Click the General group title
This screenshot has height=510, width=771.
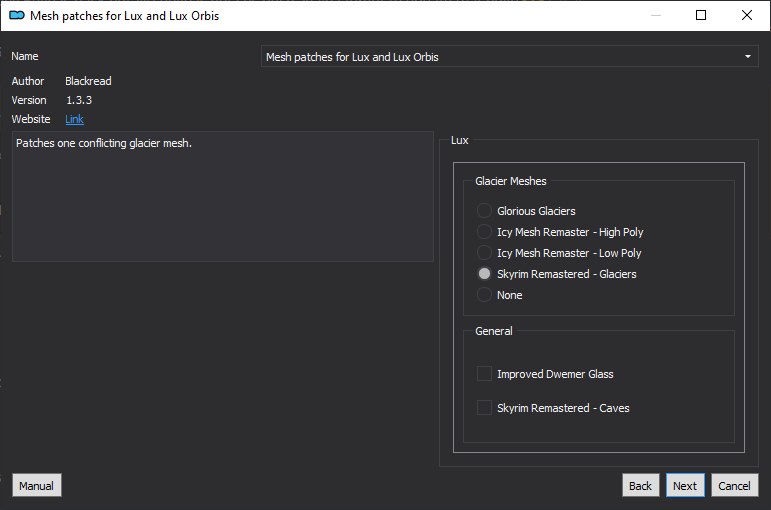coord(494,331)
